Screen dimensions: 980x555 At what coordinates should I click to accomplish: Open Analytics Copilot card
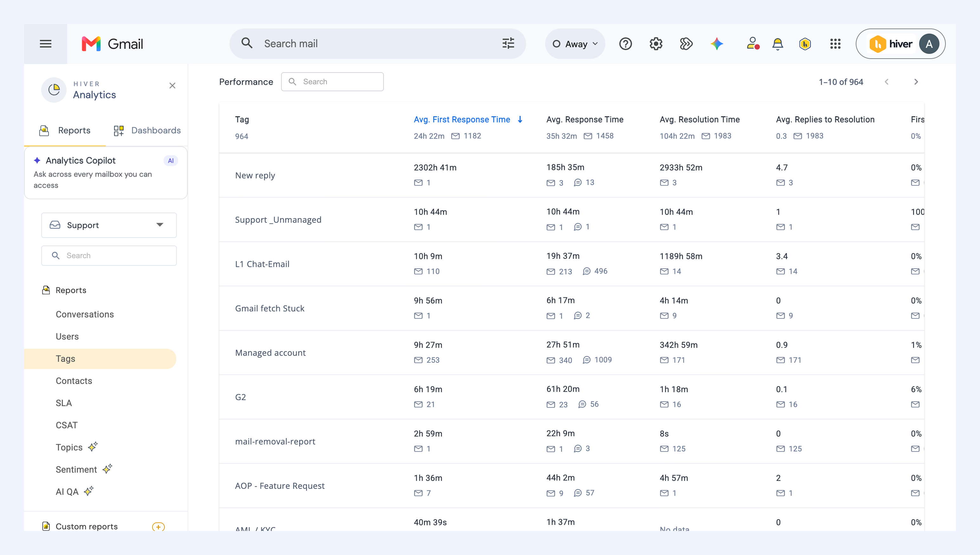(x=106, y=173)
